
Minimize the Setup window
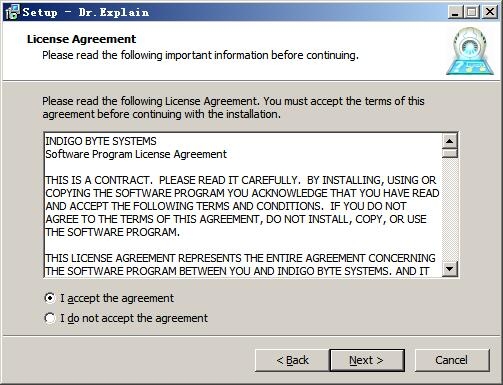click(x=455, y=12)
